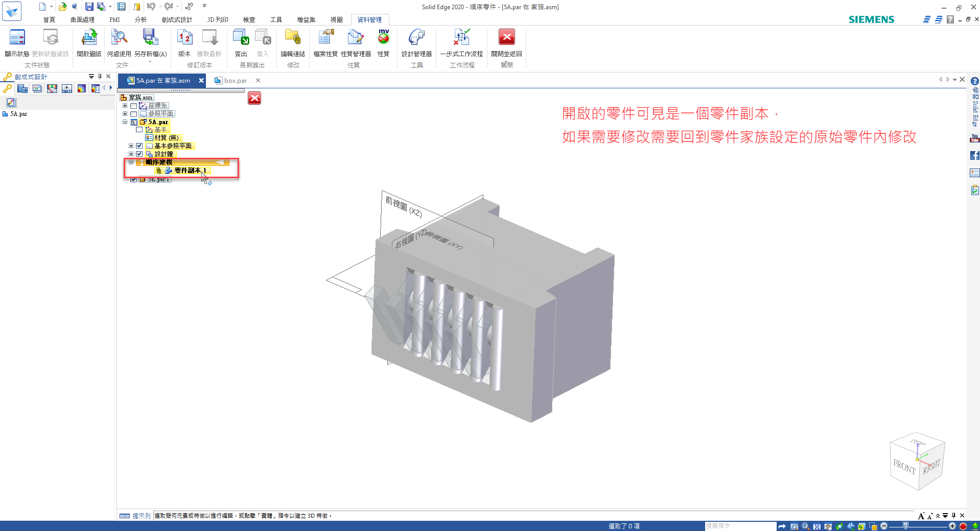Screen dimensions: 980x531
Task: Open the 曲面處理 ribbon tab
Action: (82, 20)
